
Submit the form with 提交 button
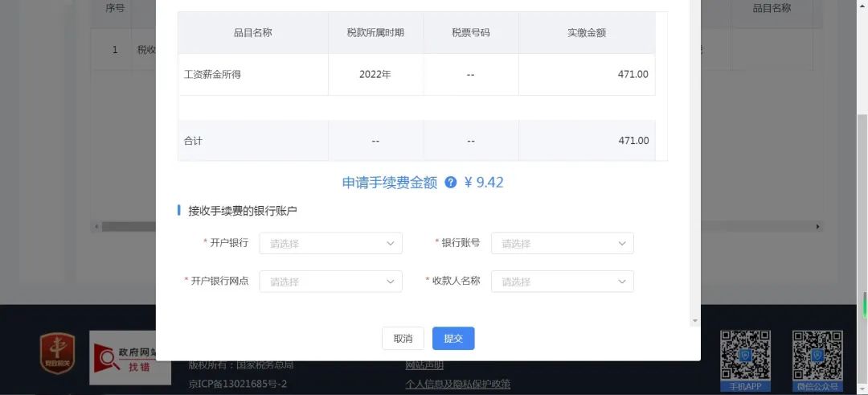pyautogui.click(x=453, y=339)
